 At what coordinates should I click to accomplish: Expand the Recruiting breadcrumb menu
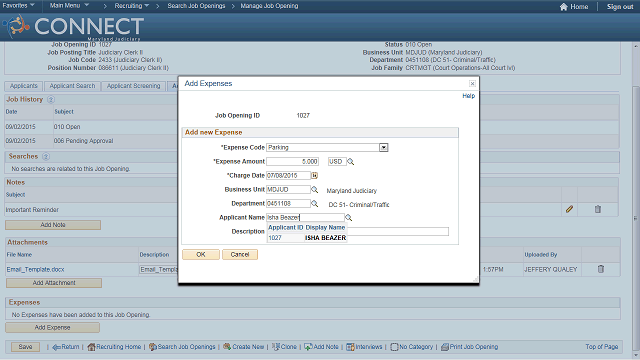click(x=131, y=6)
